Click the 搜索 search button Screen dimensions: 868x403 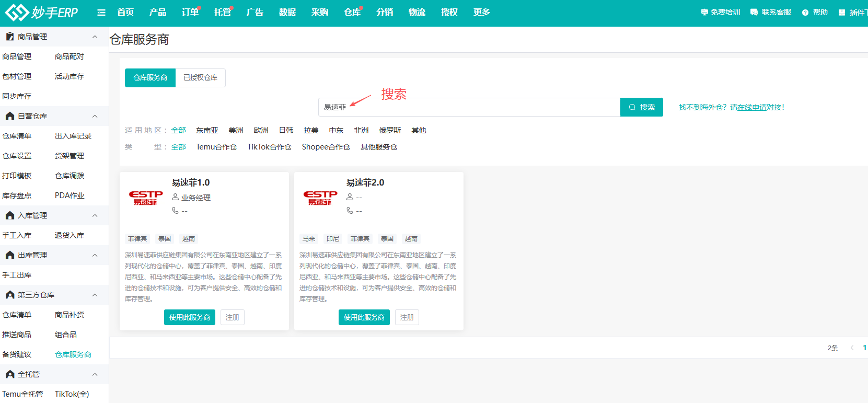[x=641, y=107]
